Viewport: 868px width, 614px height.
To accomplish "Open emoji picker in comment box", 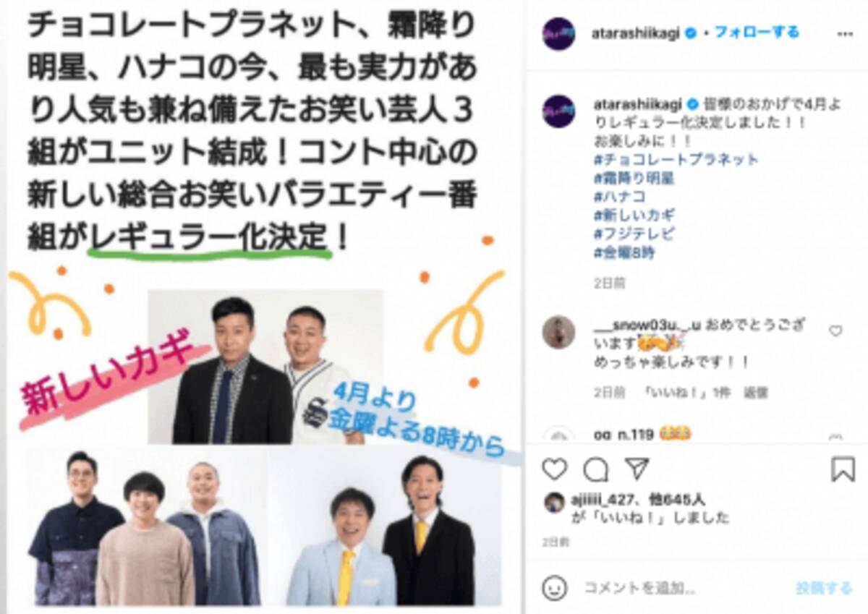I will [x=555, y=587].
